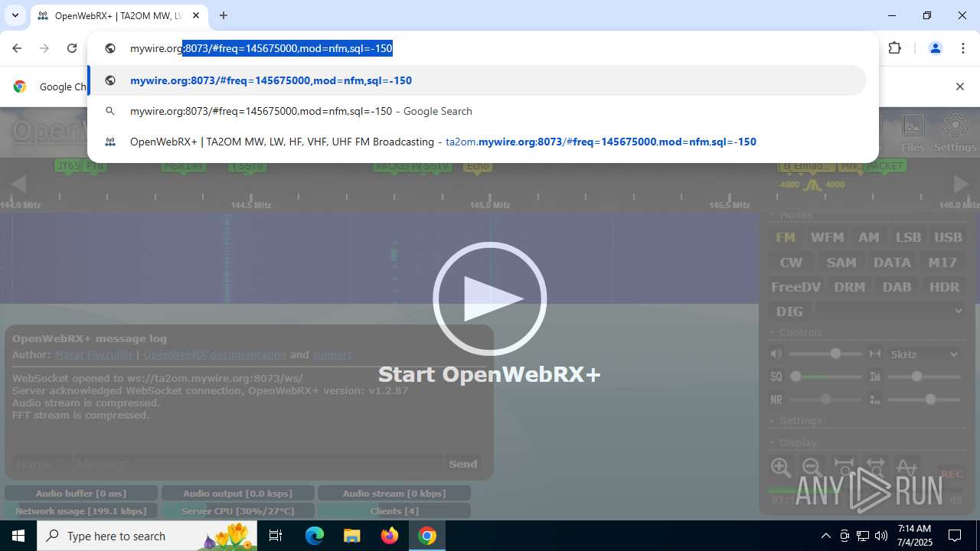Adjust the noise reduction slider
The width and height of the screenshot is (980, 551).
coord(825,399)
